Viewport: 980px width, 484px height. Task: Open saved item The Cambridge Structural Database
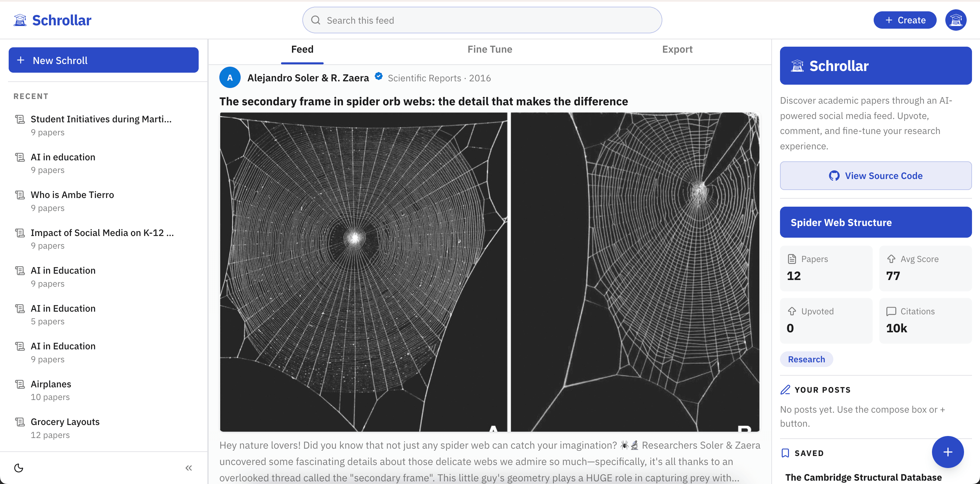click(x=863, y=477)
